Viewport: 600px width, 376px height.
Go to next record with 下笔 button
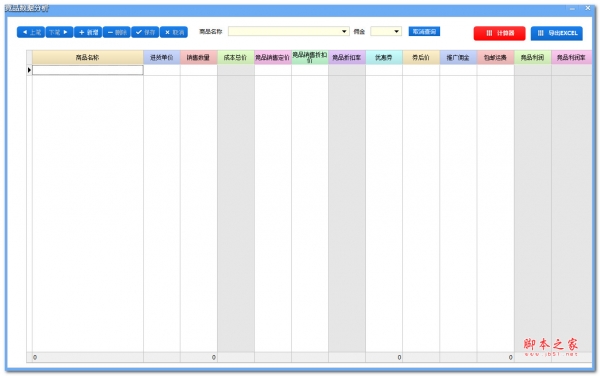[59, 33]
